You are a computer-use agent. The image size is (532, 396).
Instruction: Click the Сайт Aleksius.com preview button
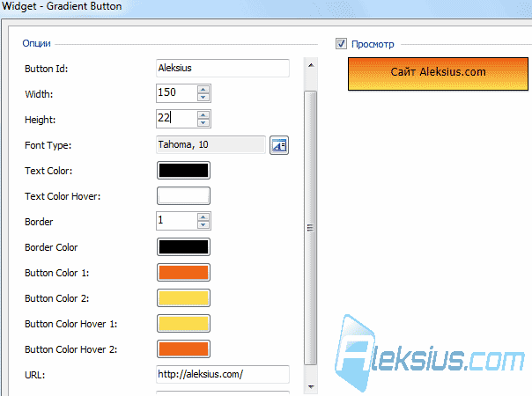pyautogui.click(x=438, y=74)
